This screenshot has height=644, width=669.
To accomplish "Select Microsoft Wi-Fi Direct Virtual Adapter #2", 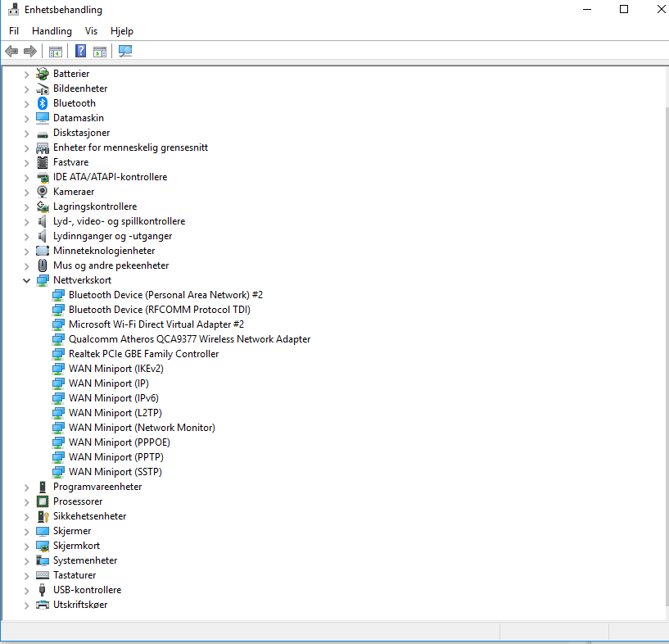I will tap(156, 324).
